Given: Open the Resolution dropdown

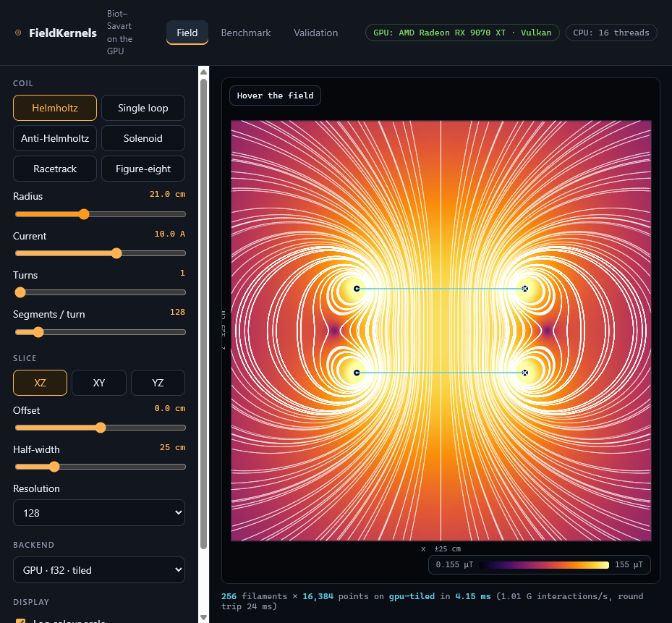Looking at the screenshot, I should click(x=99, y=513).
